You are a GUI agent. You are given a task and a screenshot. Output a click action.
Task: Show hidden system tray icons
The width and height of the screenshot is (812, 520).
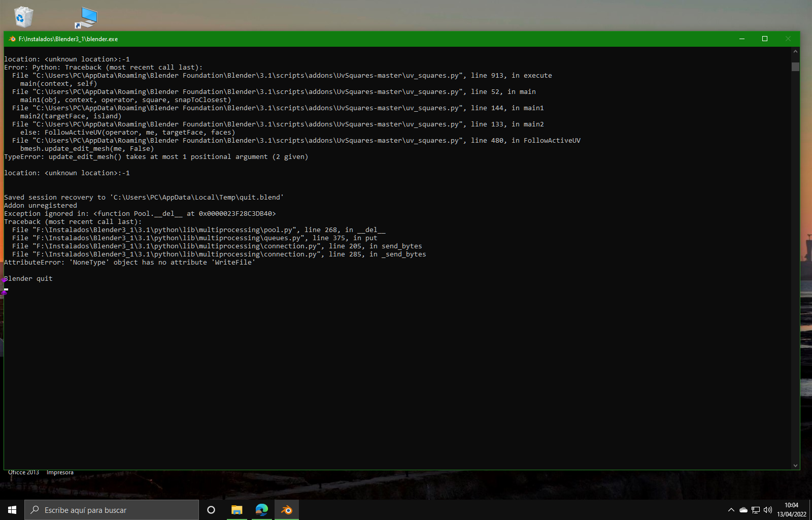coord(731,510)
